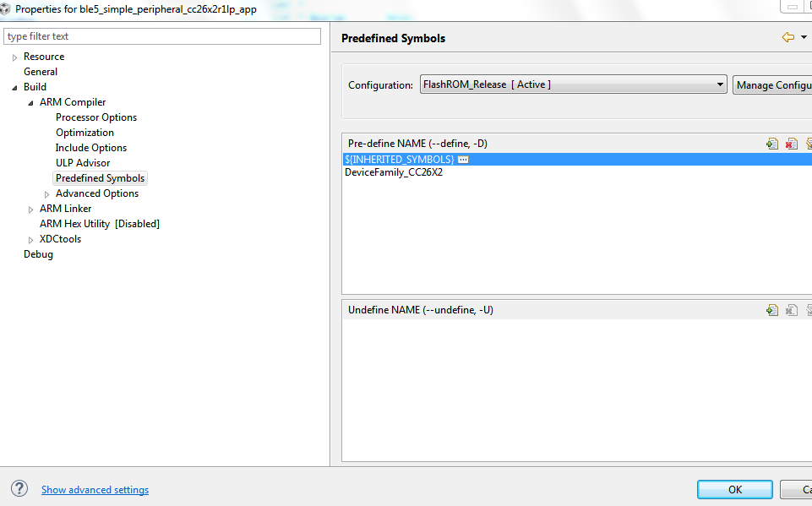Select Debug in the tree
The image size is (812, 506).
pyautogui.click(x=38, y=254)
